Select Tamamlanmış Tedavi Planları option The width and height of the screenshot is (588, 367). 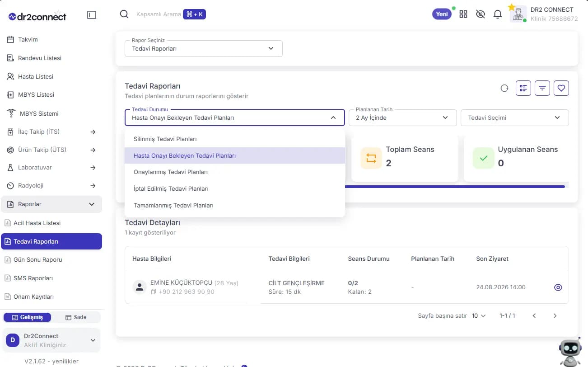[x=235, y=206]
